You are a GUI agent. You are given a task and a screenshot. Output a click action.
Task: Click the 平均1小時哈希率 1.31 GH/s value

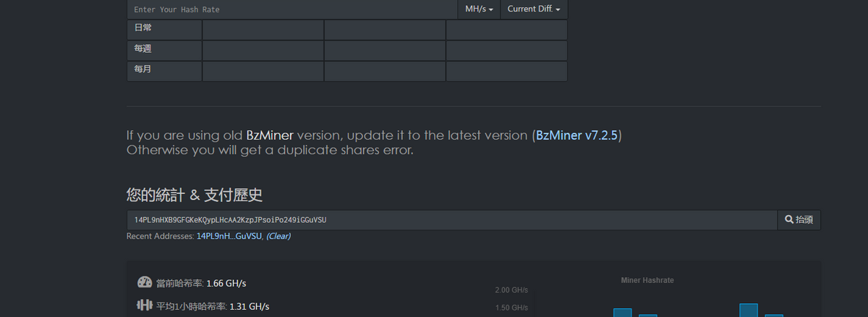point(249,306)
